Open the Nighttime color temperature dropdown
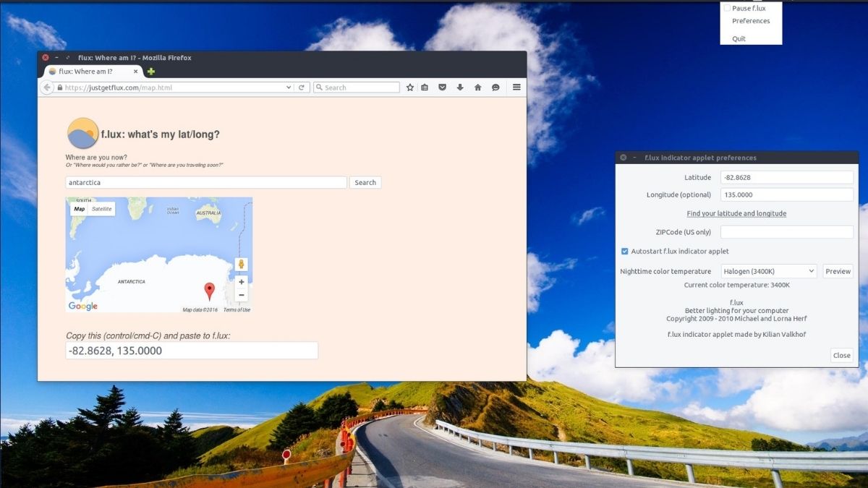The image size is (868, 488). point(769,271)
